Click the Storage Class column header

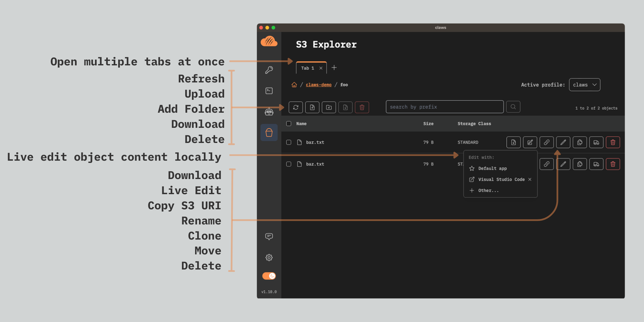click(x=474, y=124)
